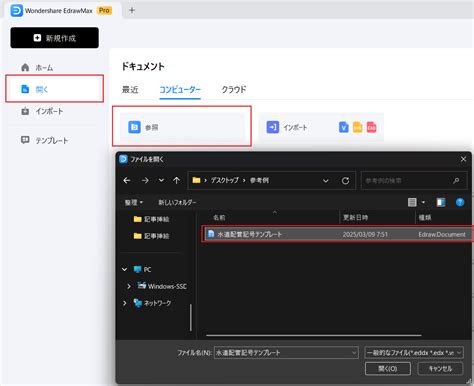Click the view layout icon
Screen dimensions: 474x386
click(x=412, y=202)
